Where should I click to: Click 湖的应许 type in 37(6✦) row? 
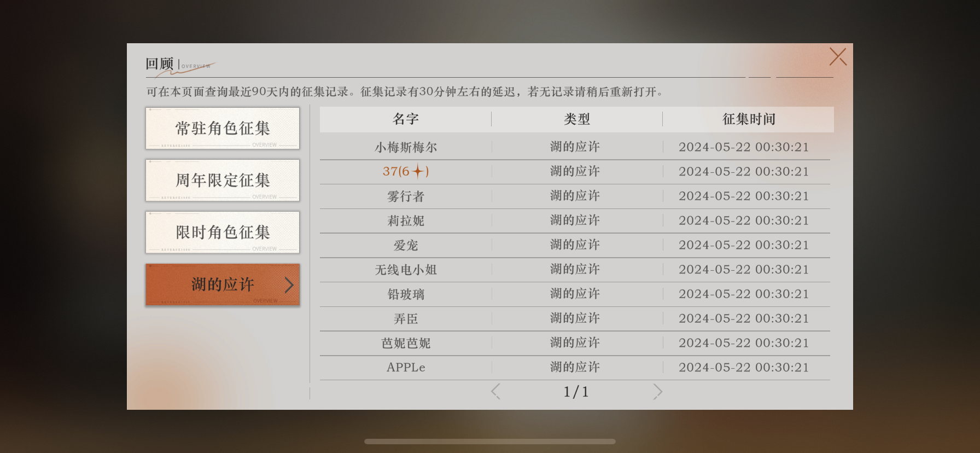coord(575,171)
